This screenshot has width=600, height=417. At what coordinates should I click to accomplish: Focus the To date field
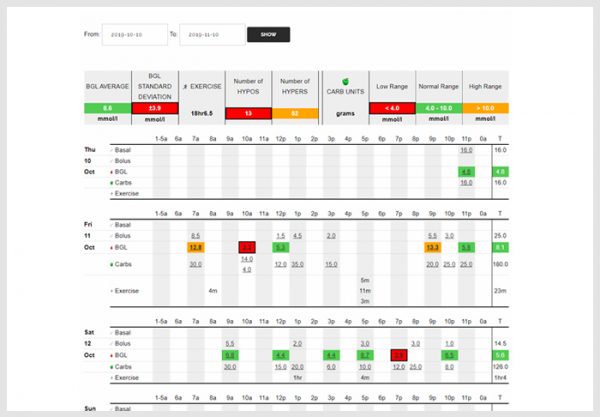(212, 34)
